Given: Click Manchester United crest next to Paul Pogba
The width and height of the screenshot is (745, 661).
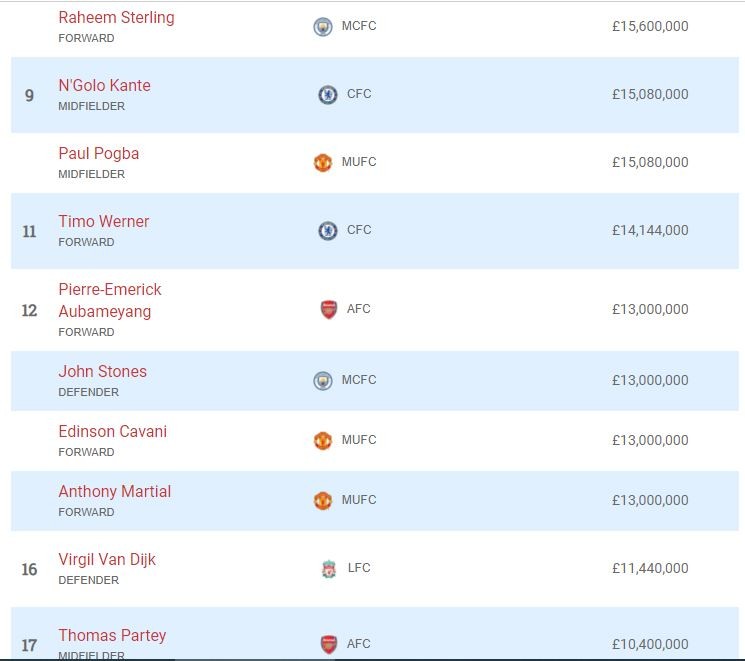Looking at the screenshot, I should point(322,162).
